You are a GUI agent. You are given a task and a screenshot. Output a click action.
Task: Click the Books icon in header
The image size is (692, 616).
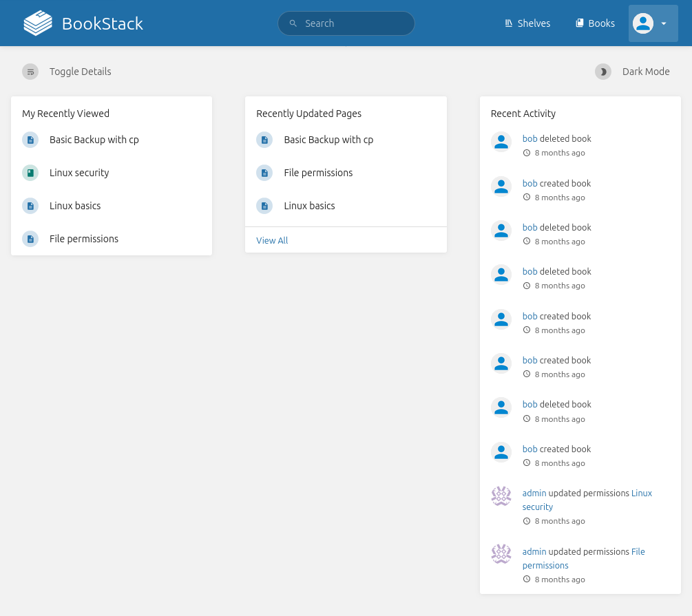580,23
